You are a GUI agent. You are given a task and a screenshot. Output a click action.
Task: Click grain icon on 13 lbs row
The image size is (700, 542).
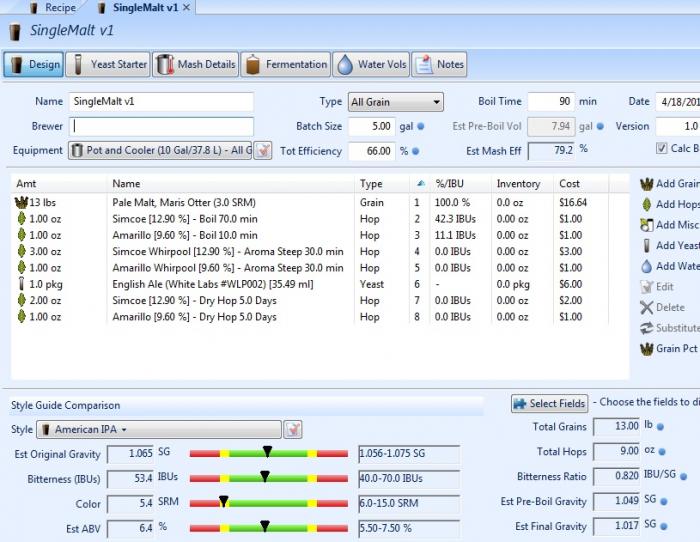21,203
